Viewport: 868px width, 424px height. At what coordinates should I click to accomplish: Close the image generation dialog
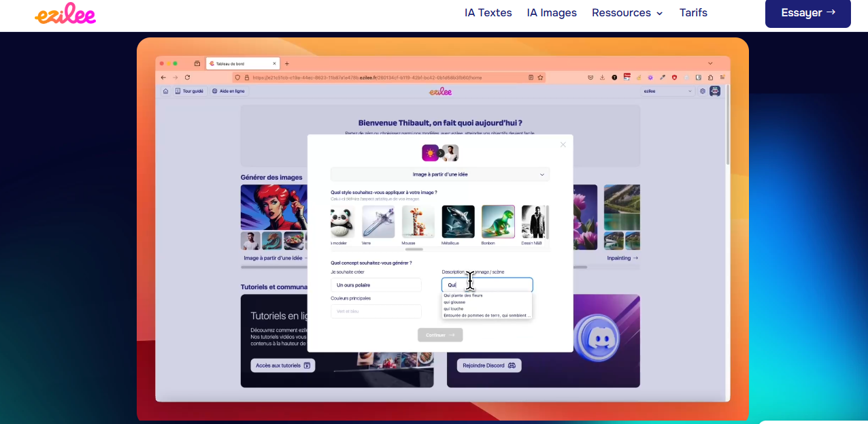point(563,144)
